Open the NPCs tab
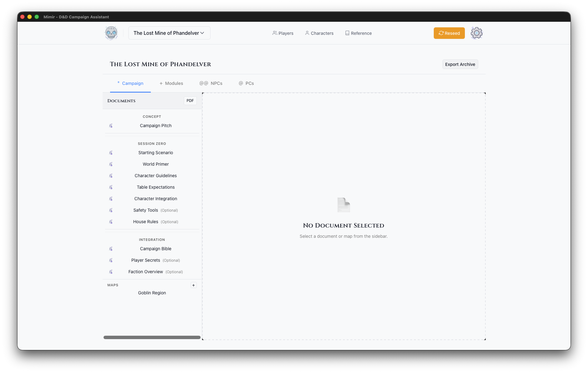This screenshot has height=373, width=588. click(211, 83)
